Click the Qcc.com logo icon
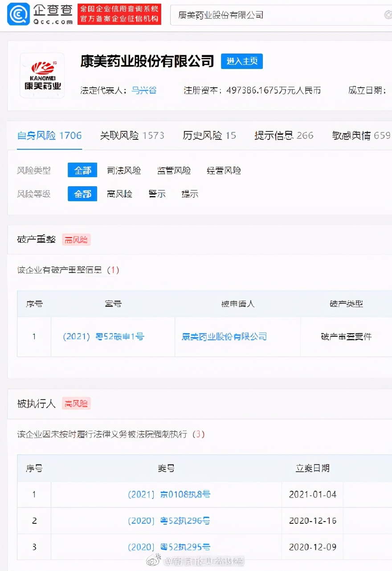 tap(18, 14)
